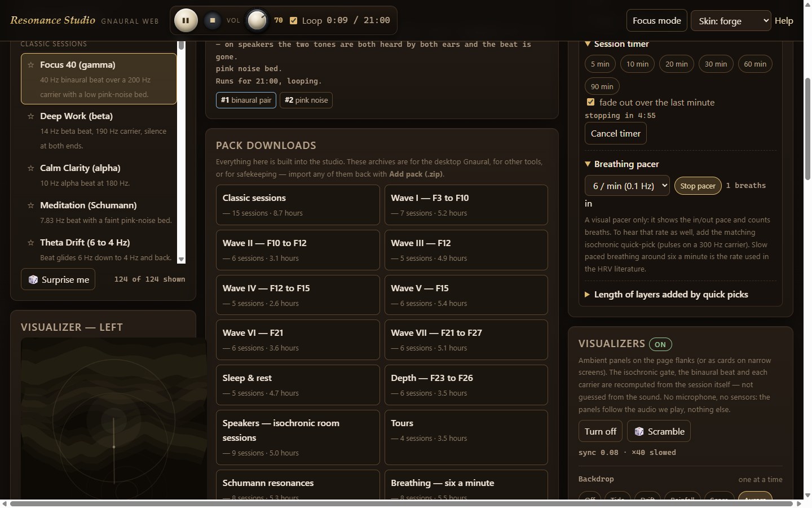Star the Calm Clarity (alpha) session
The height and width of the screenshot is (508, 812).
point(30,168)
